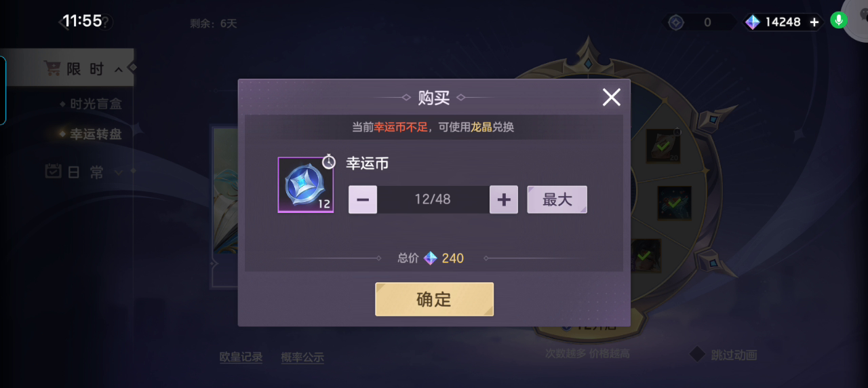Image resolution: width=868 pixels, height=388 pixels.
Task: Click the quantity field showing 12/48
Action: [433, 199]
